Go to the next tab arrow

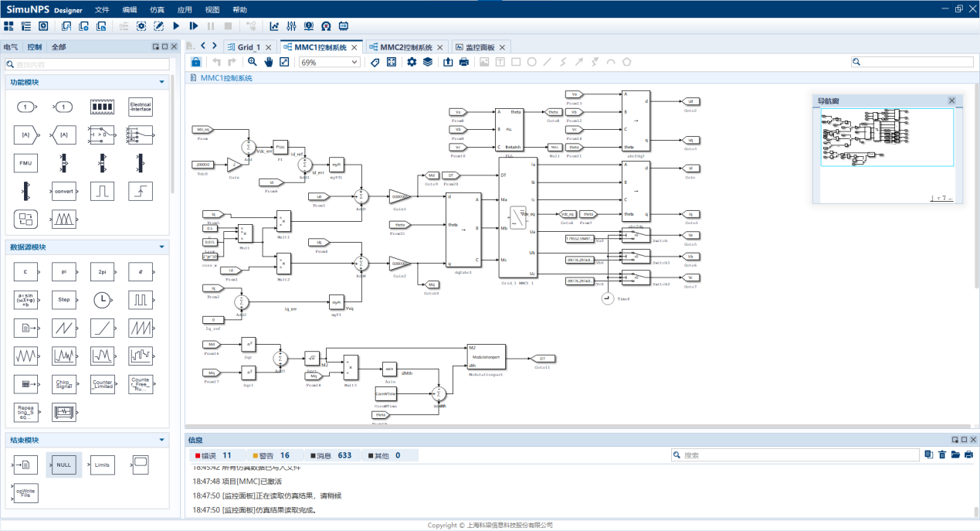(215, 46)
